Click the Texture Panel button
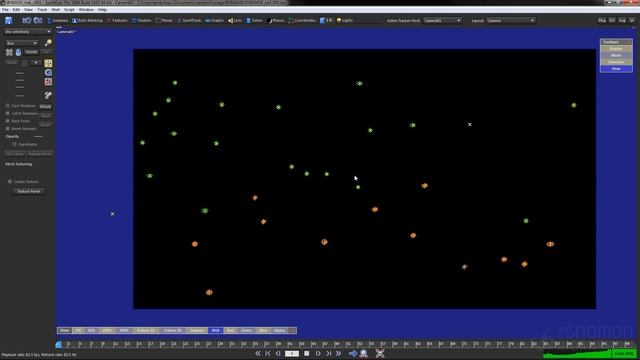Viewport: 640px width, 360px height. coord(29,191)
